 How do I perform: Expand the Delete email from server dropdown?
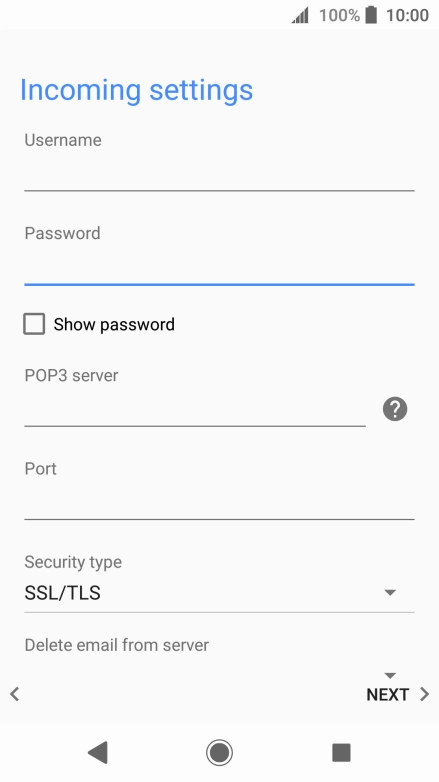coord(390,675)
